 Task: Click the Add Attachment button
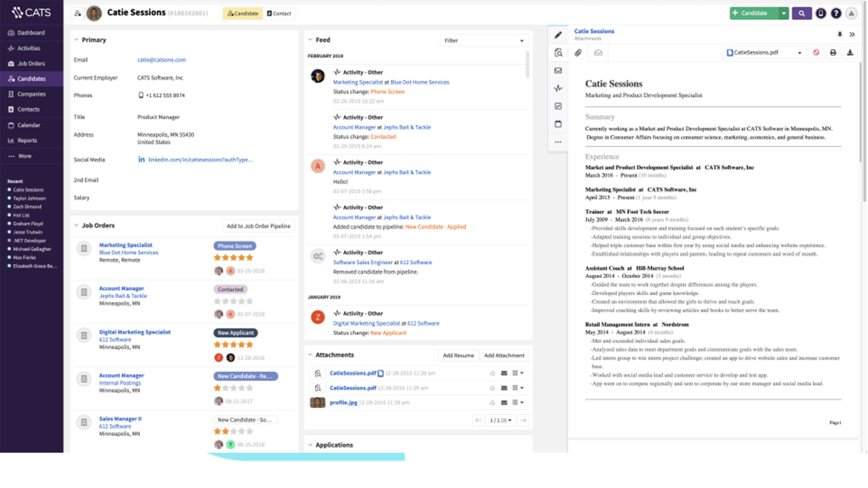click(x=504, y=356)
